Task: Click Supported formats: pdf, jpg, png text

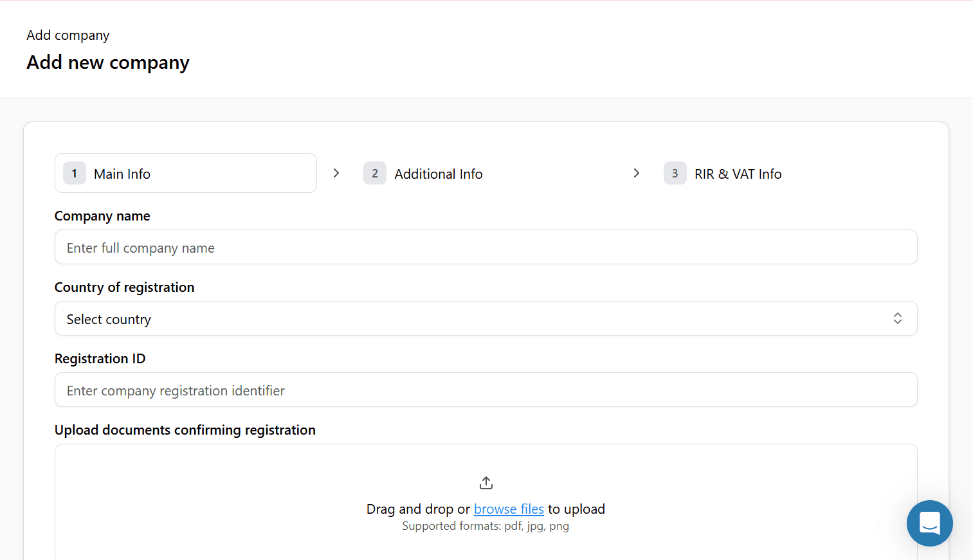Action: pyautogui.click(x=486, y=526)
